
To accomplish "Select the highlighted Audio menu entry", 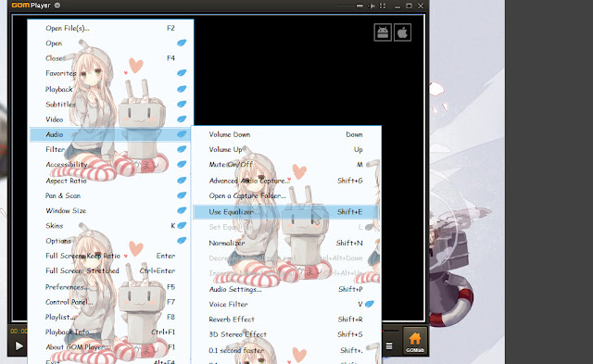I will pos(109,134).
